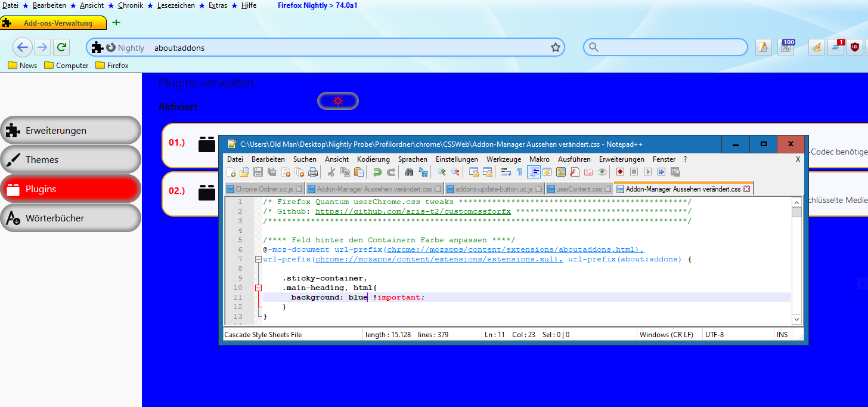The width and height of the screenshot is (868, 407).
Task: Collapse the red fold marker at line 10
Action: 258,288
